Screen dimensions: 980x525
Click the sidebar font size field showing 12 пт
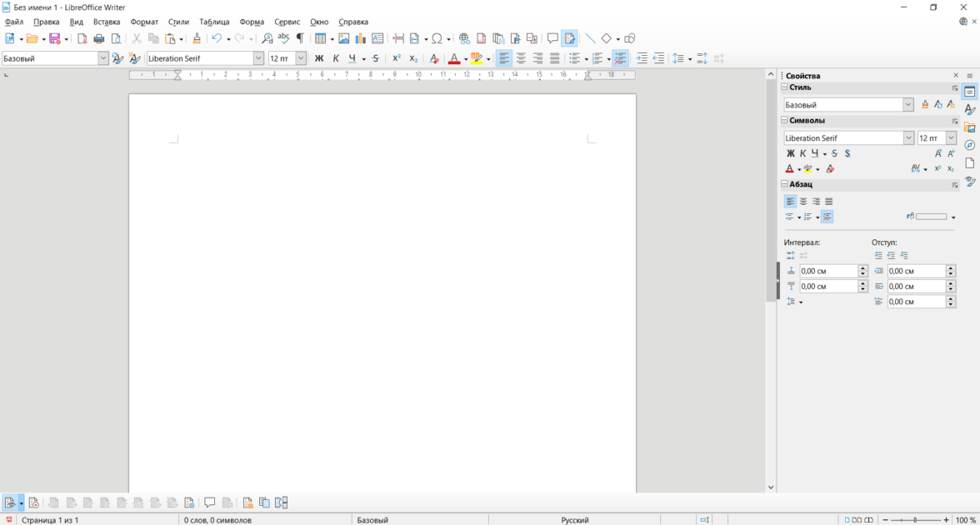pyautogui.click(x=930, y=138)
